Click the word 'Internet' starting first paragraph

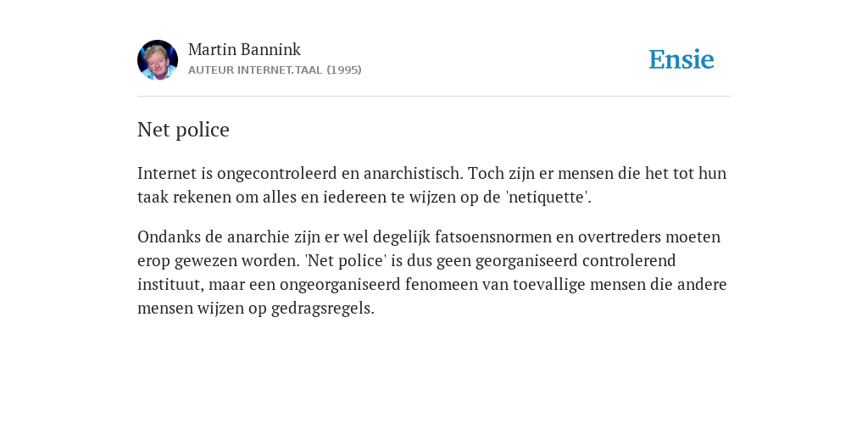click(167, 173)
